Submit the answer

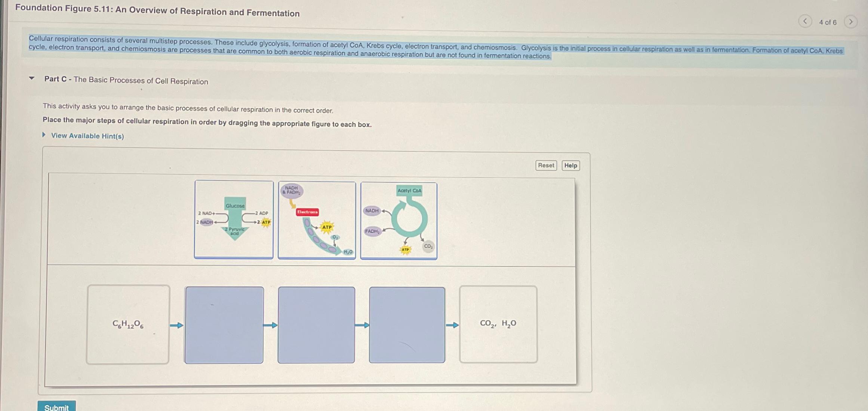coord(56,407)
